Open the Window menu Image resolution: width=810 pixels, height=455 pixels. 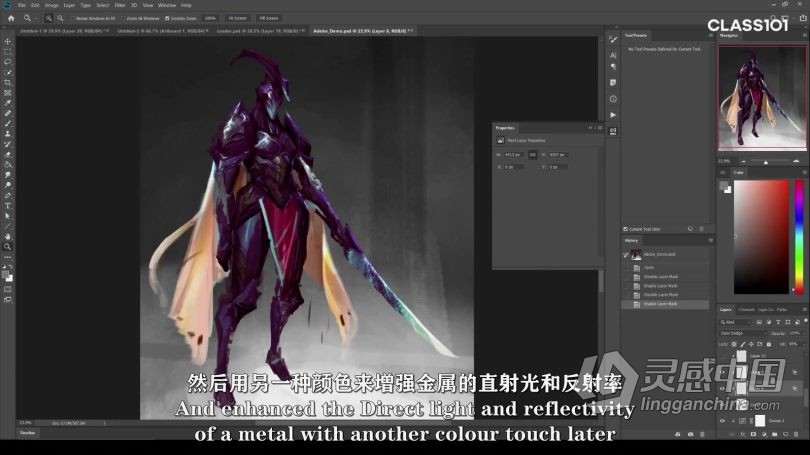click(x=166, y=5)
